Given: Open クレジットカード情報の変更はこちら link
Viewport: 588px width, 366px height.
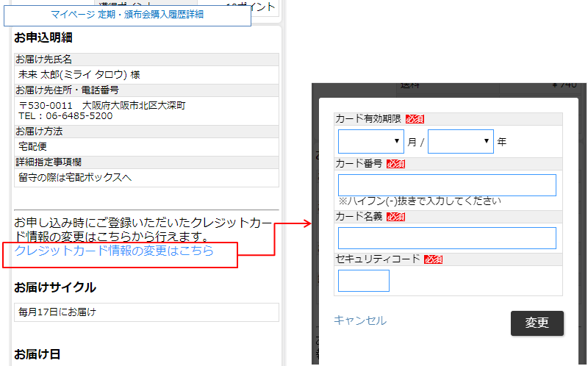Looking at the screenshot, I should point(114,251).
